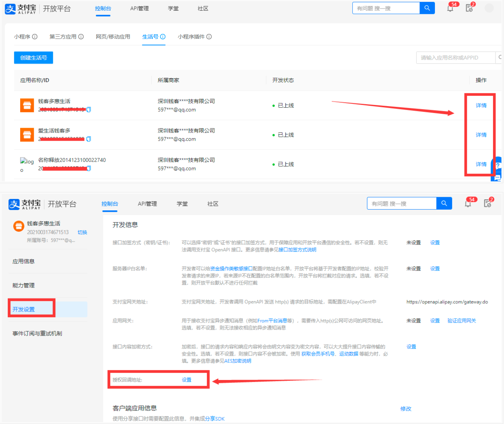Click 设置 for 授权回调地址

coord(187,380)
